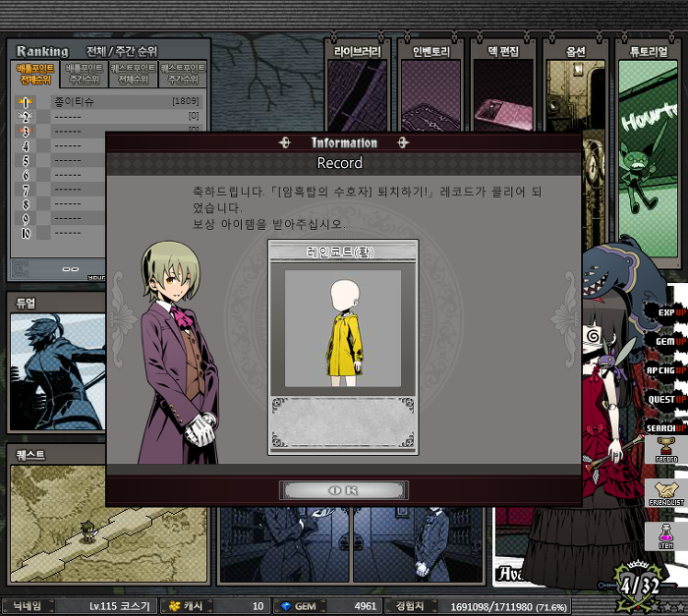Click the [1809] score in ranking
Image resolution: width=688 pixels, height=616 pixels.
coord(185,101)
